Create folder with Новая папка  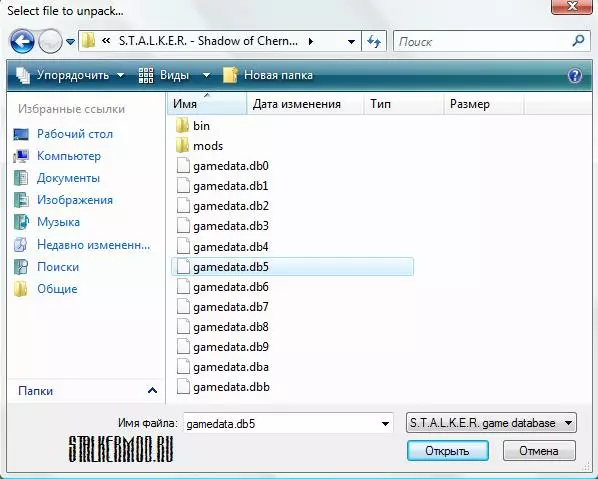tap(268, 75)
